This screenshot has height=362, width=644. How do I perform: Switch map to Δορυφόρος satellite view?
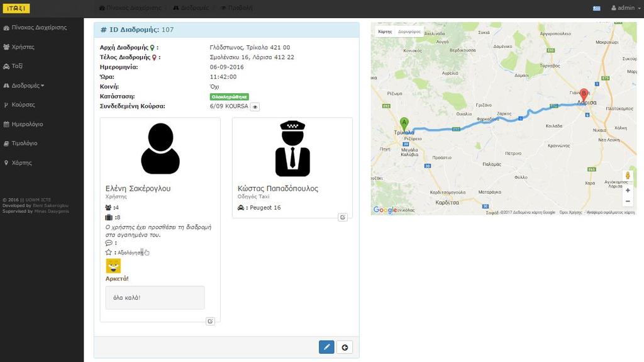click(409, 31)
